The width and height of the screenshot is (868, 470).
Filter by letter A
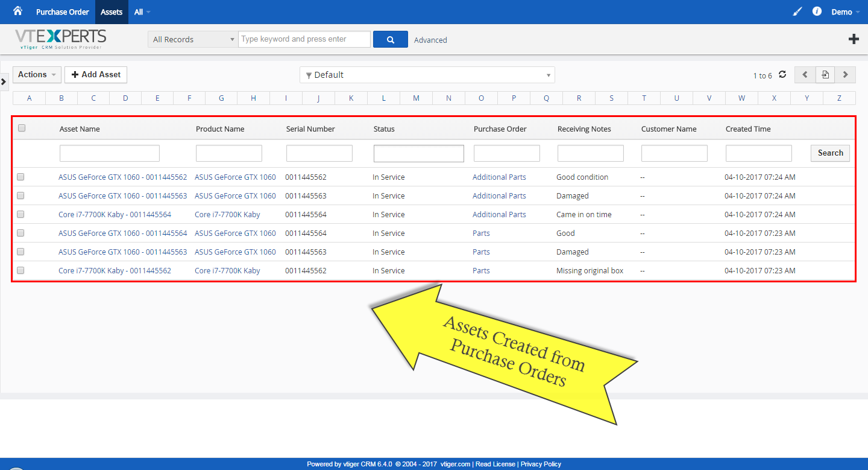(x=29, y=98)
